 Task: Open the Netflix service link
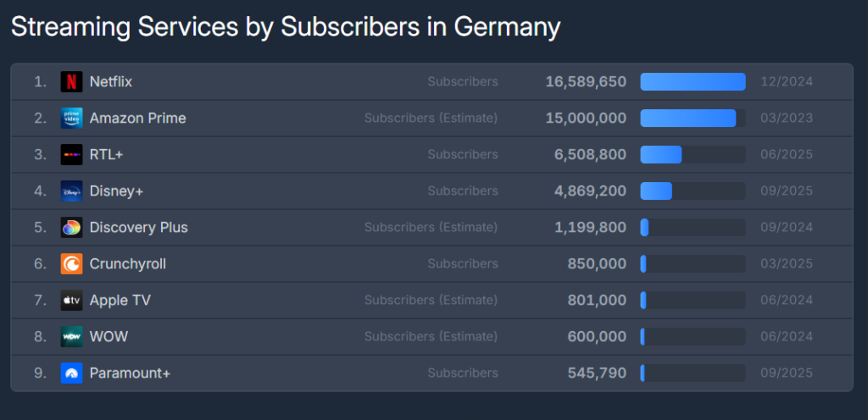point(111,82)
